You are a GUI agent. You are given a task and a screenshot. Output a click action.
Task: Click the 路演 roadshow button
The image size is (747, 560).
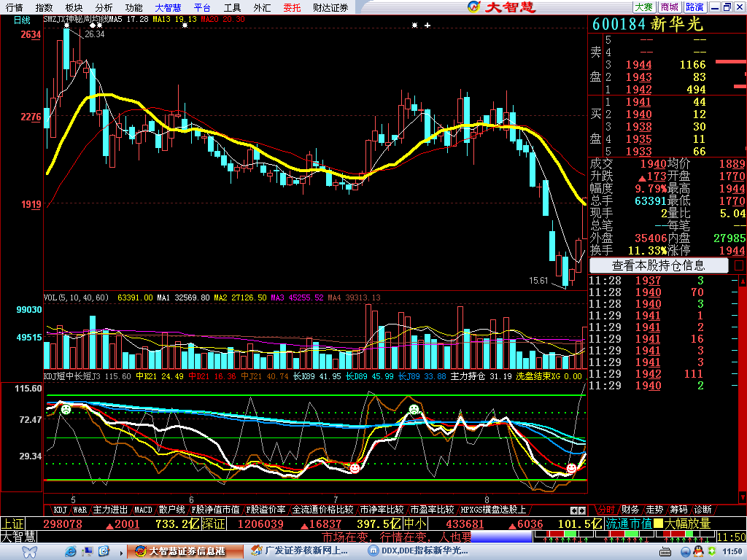pyautogui.click(x=694, y=7)
